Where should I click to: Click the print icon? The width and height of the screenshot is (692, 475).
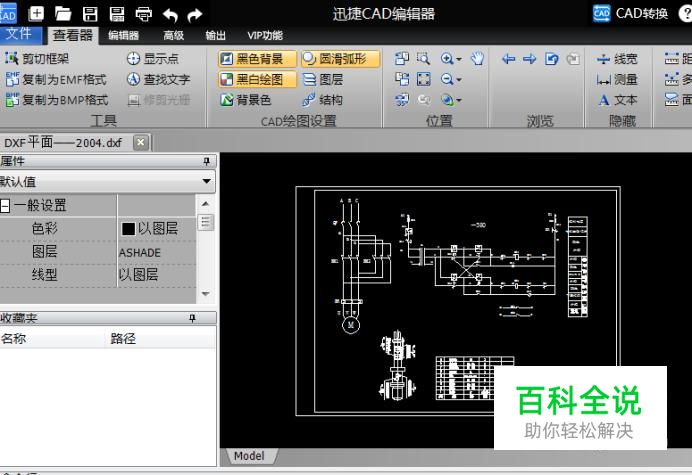tap(143, 14)
